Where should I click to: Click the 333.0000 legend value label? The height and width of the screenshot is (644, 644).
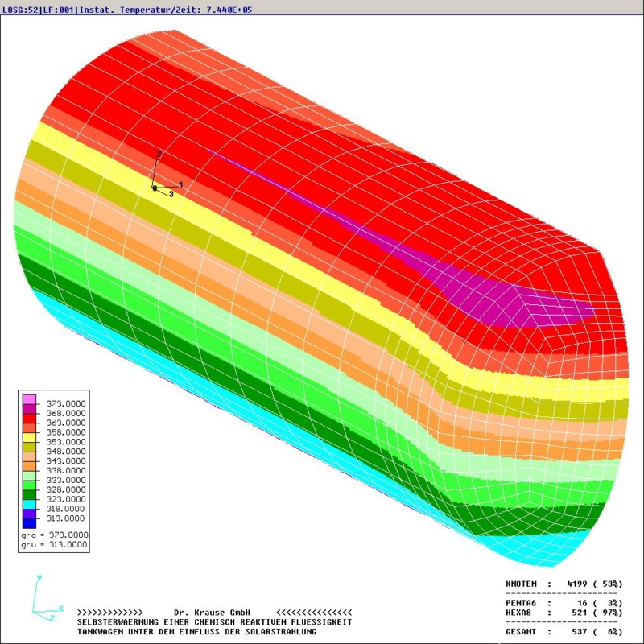[x=66, y=480]
